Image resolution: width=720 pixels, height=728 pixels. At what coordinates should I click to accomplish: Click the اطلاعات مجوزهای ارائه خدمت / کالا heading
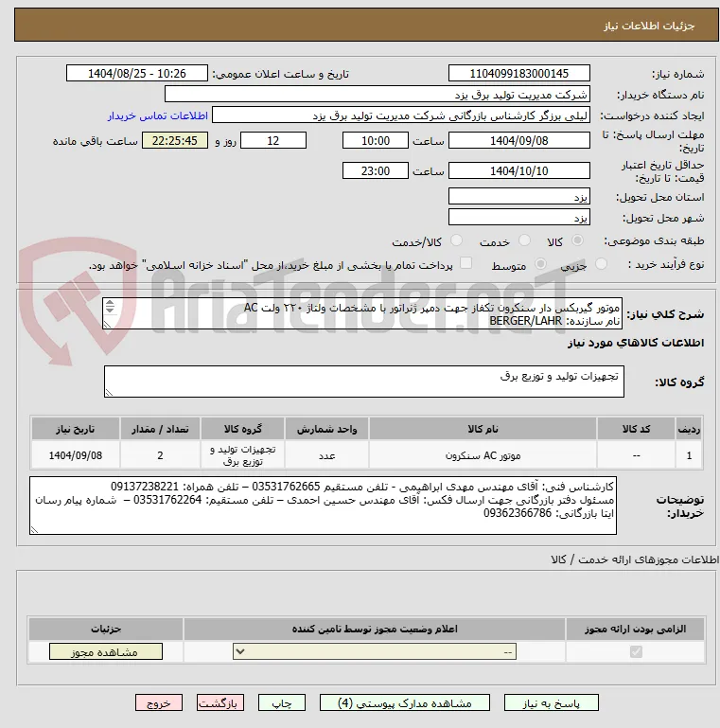pos(635,559)
